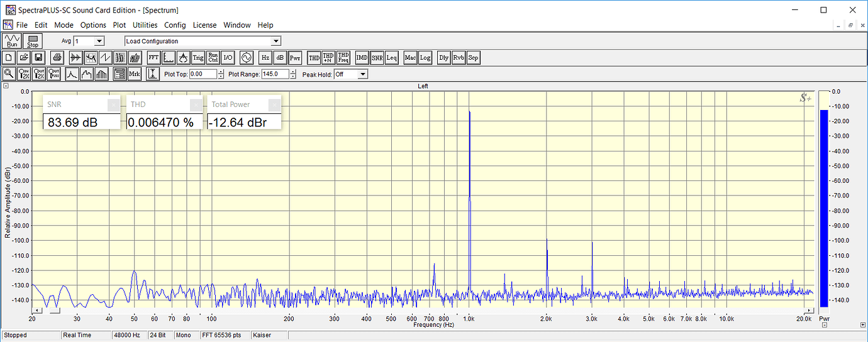Toggle the Pwr total power display
The width and height of the screenshot is (868, 342).
tap(295, 58)
